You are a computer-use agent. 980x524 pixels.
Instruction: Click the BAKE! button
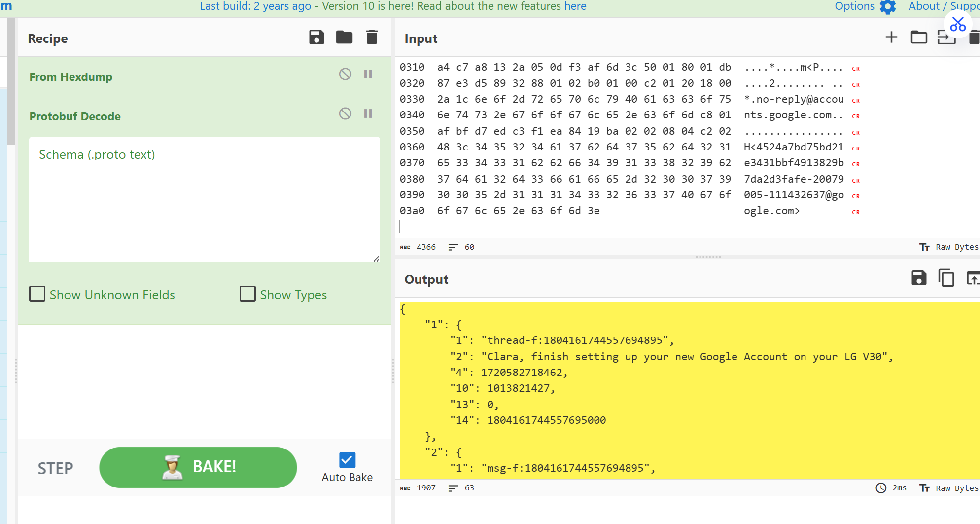(x=198, y=467)
